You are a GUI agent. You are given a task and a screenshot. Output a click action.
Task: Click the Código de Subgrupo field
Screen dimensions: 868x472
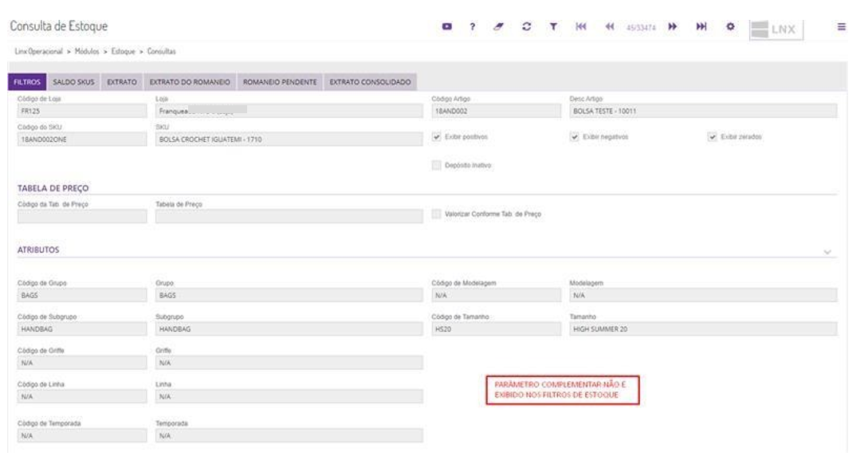tap(82, 329)
